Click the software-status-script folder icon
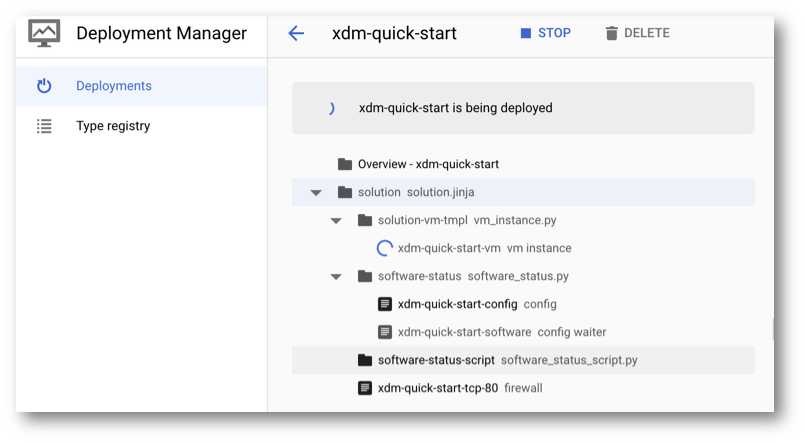This screenshot has height=443, width=805. pyautogui.click(x=365, y=360)
